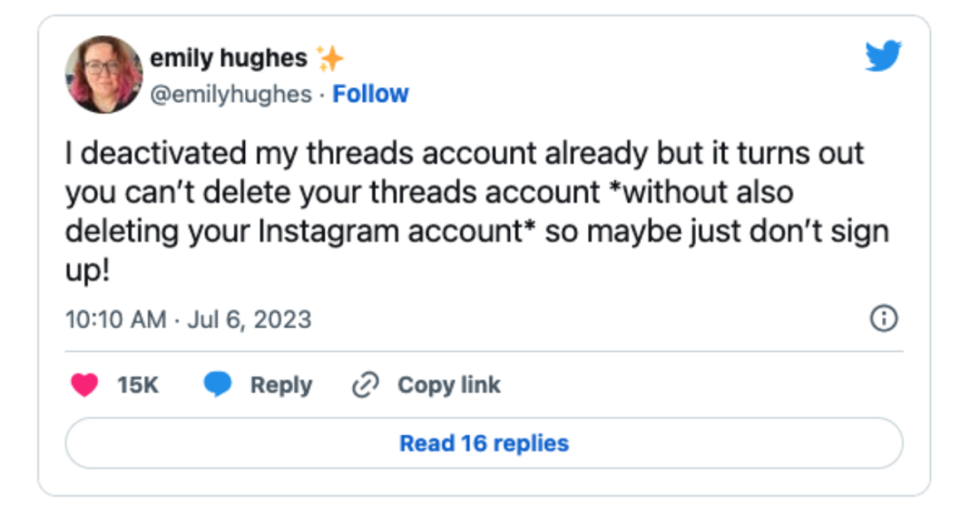Click the divider line above the actions row
The image size is (980, 508).
(x=484, y=350)
